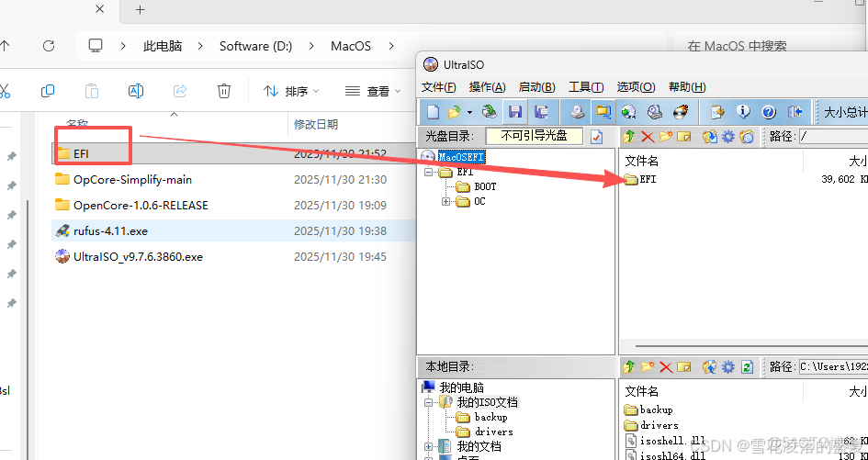Delete the selected item in the image pane
This screenshot has height=460, width=868.
click(x=648, y=136)
